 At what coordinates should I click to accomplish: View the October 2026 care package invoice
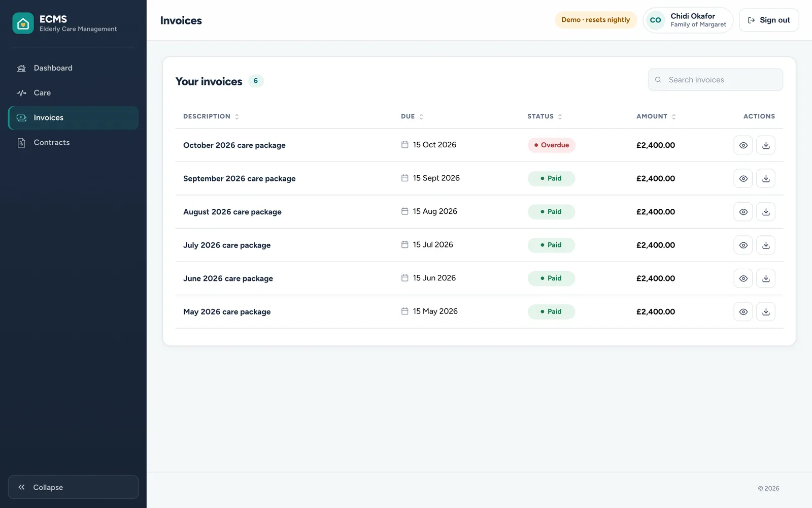(743, 145)
